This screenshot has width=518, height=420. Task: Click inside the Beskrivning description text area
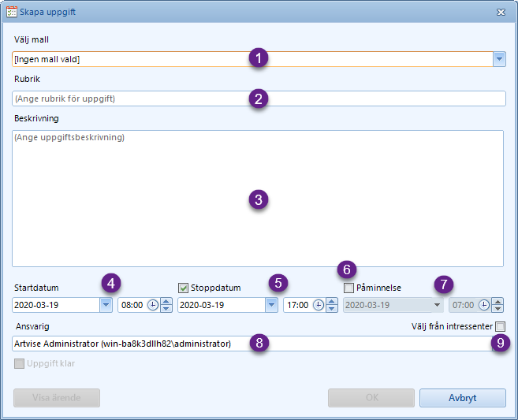coord(258,199)
